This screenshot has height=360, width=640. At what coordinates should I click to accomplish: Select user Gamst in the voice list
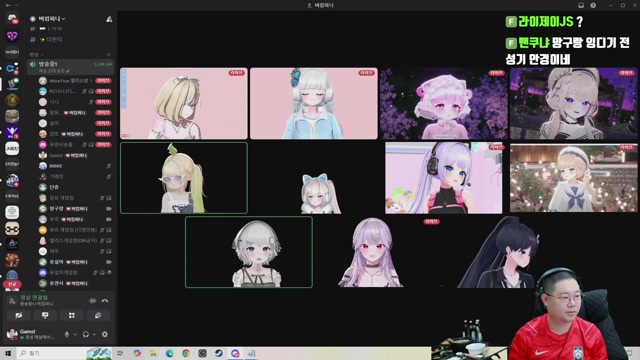(75, 155)
